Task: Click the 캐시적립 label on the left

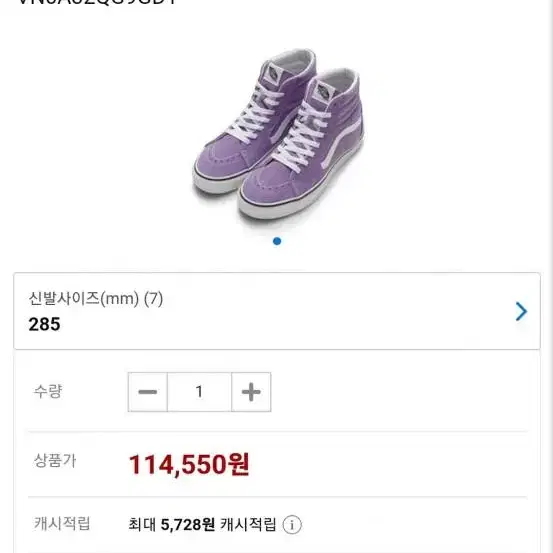Action: click(x=62, y=523)
